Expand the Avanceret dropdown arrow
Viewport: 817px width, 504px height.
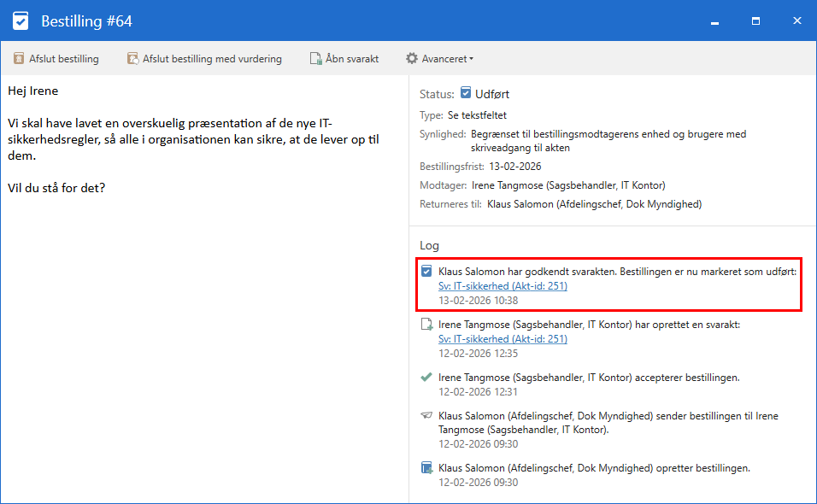pyautogui.click(x=471, y=60)
